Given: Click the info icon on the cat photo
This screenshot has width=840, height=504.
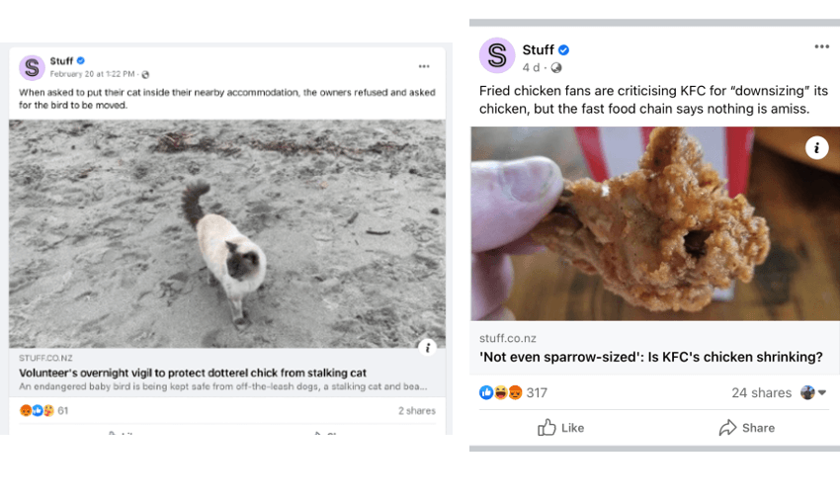Looking at the screenshot, I should tap(427, 347).
